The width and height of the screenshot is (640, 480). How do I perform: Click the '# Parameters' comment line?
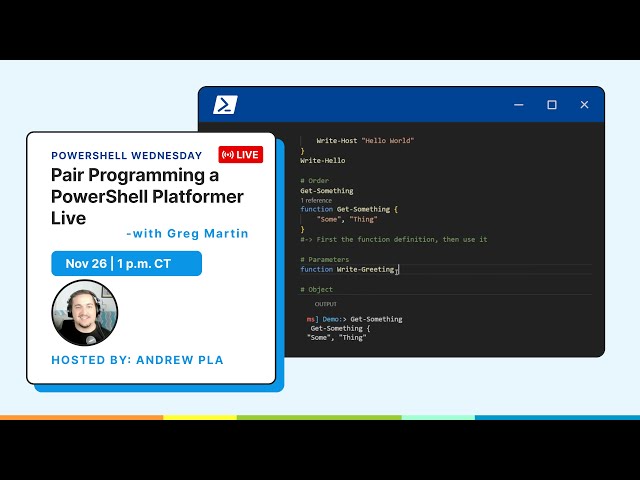(325, 259)
